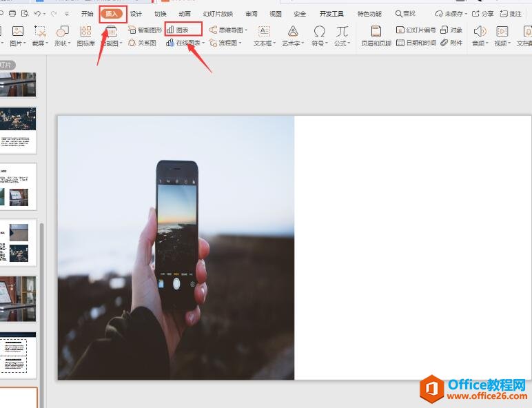
Task: Click the print icon in quick access toolbar
Action: [x=12, y=14]
